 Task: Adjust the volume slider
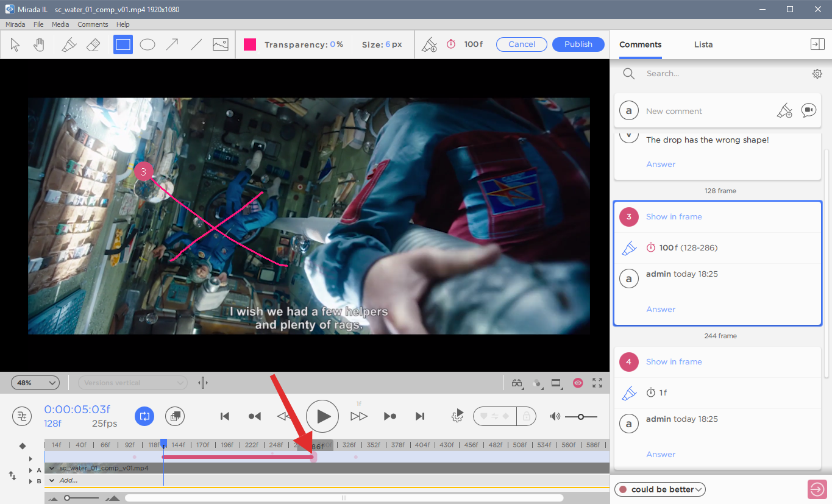(581, 417)
